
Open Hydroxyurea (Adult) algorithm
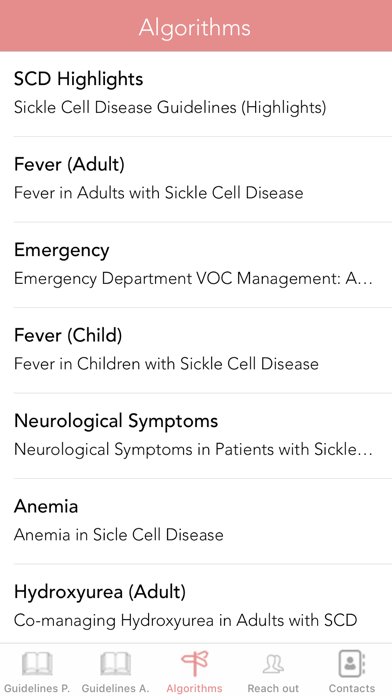(196, 604)
